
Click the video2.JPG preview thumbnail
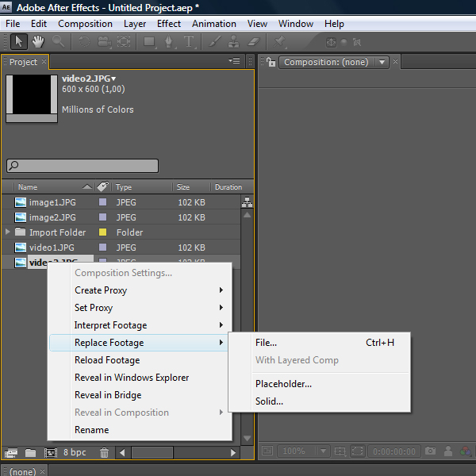coord(32,98)
